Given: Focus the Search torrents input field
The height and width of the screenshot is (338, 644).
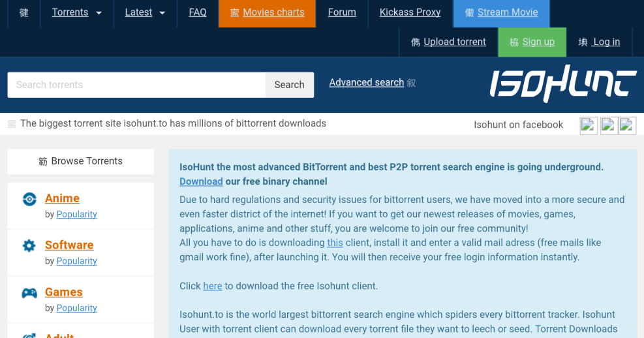Looking at the screenshot, I should click(136, 85).
